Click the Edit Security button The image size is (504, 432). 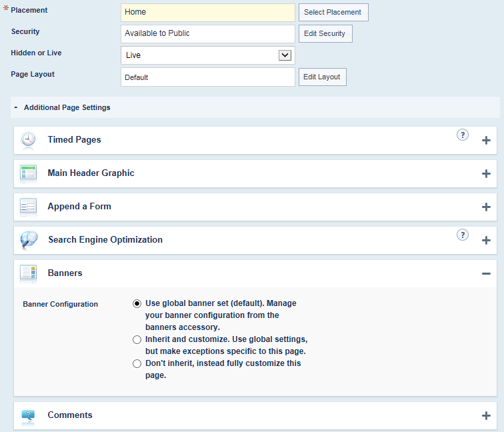click(325, 34)
